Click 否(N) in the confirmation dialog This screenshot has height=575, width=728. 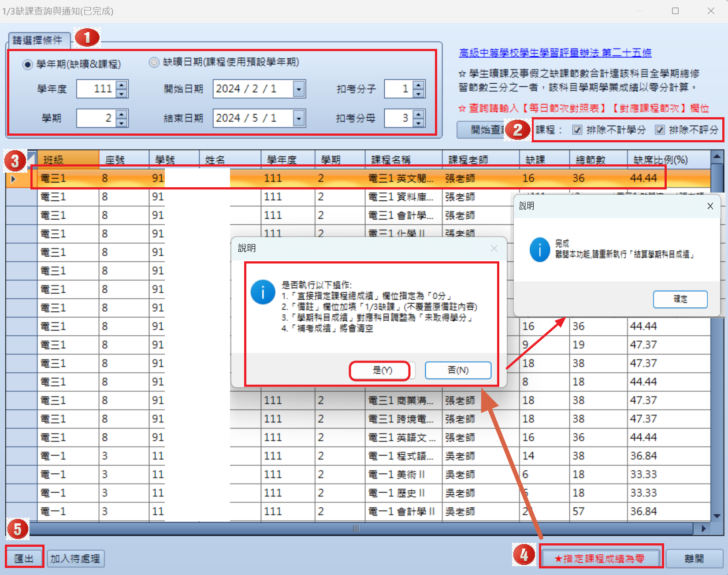(458, 370)
